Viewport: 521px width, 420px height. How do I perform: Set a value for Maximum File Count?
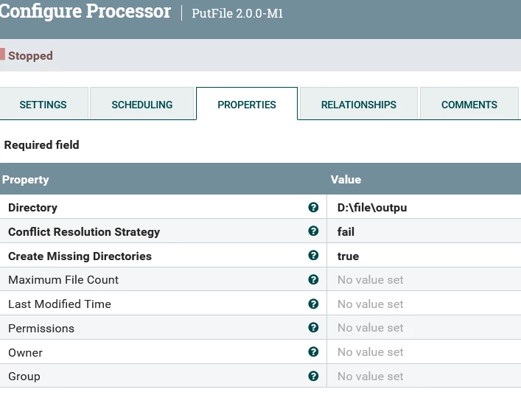[424, 280]
